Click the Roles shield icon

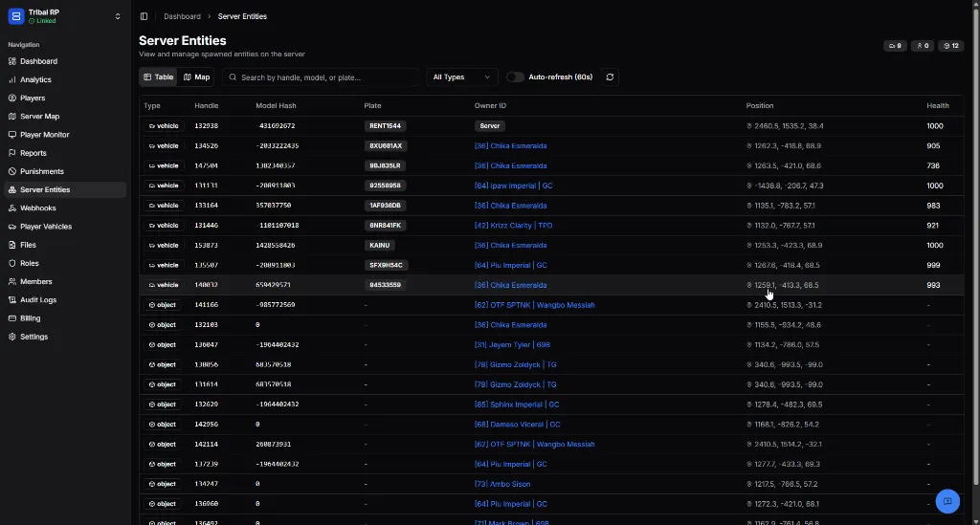coord(11,263)
